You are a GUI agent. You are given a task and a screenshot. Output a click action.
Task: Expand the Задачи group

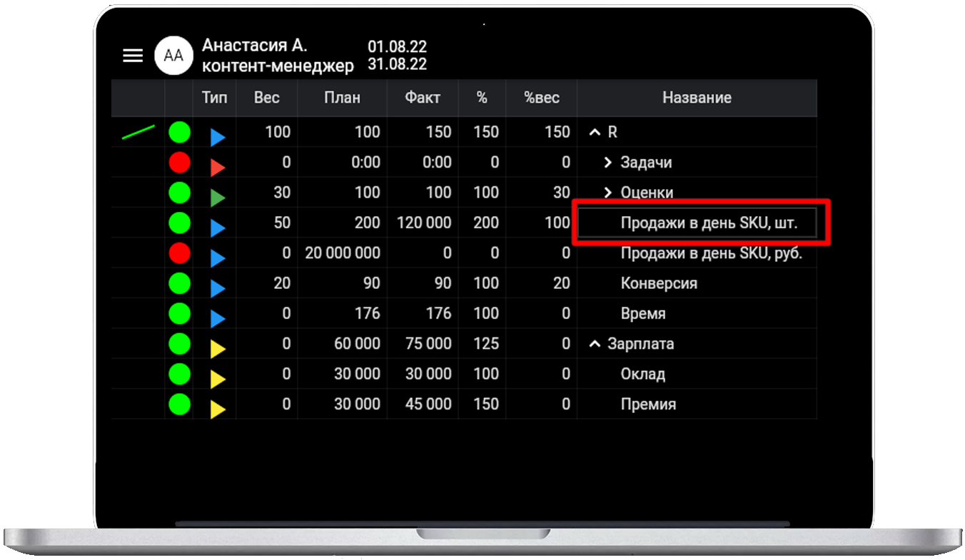608,163
